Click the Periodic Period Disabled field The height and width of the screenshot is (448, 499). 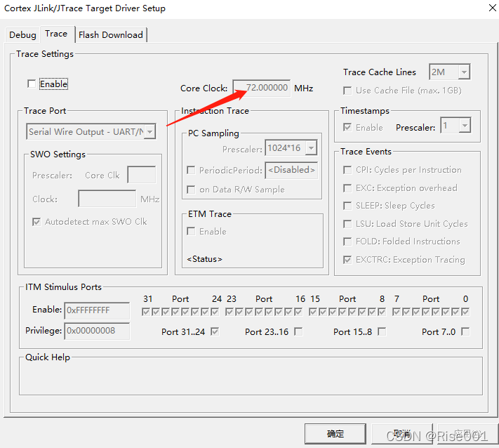(x=291, y=171)
